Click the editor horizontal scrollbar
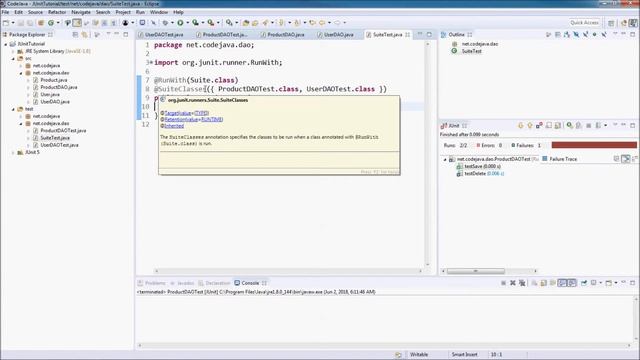Image resolution: width=640 pixels, height=360 pixels. (288, 271)
